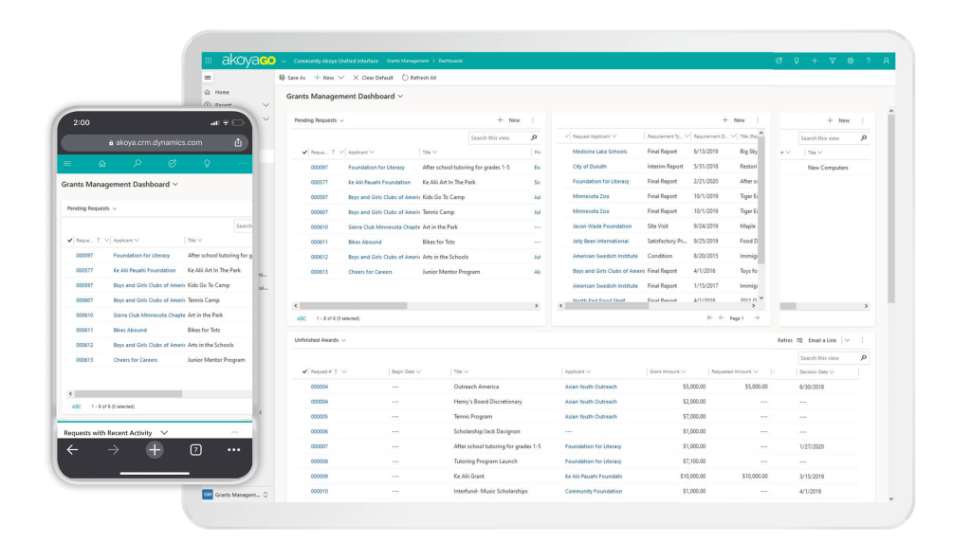Image resolution: width=971 pixels, height=560 pixels.
Task: Tap the phone browser new tab plus button
Action: pos(155,450)
